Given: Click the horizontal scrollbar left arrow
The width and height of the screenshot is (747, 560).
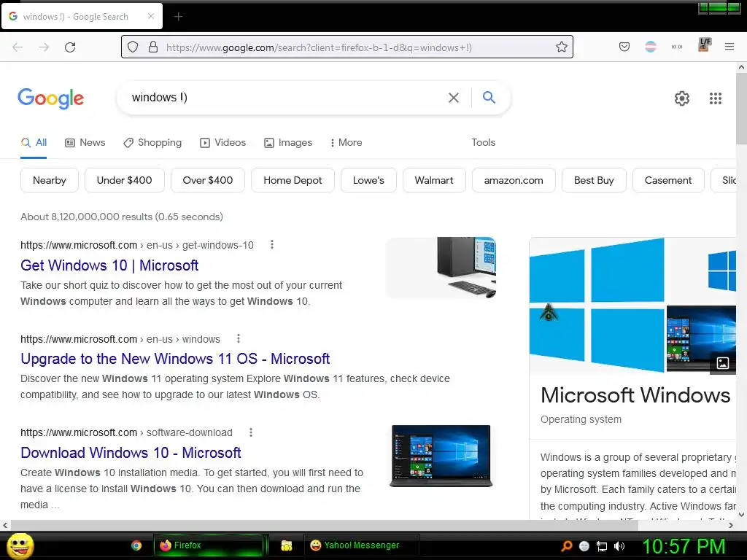Looking at the screenshot, I should tap(5, 525).
